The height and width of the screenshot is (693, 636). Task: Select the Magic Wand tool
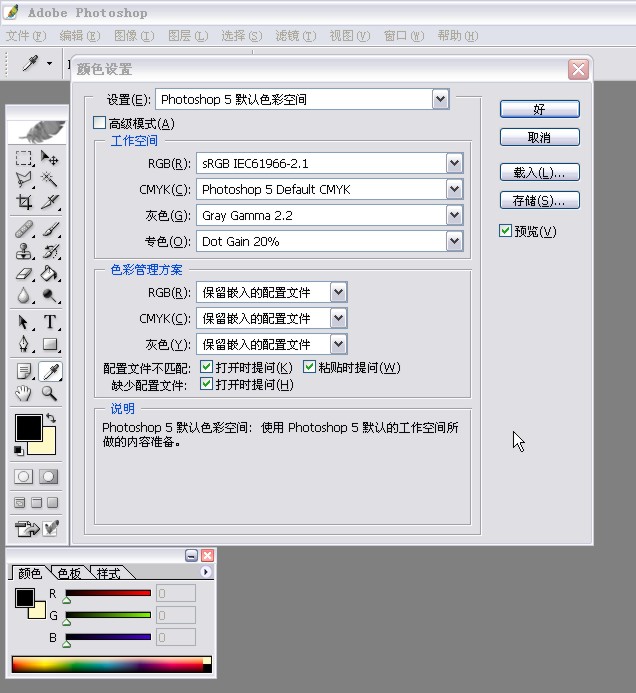coord(50,179)
